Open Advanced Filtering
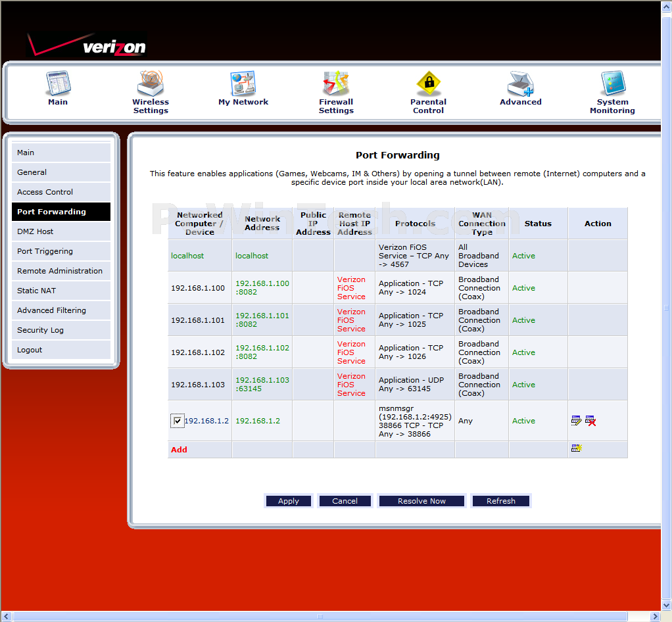This screenshot has height=622, width=672. (61, 310)
